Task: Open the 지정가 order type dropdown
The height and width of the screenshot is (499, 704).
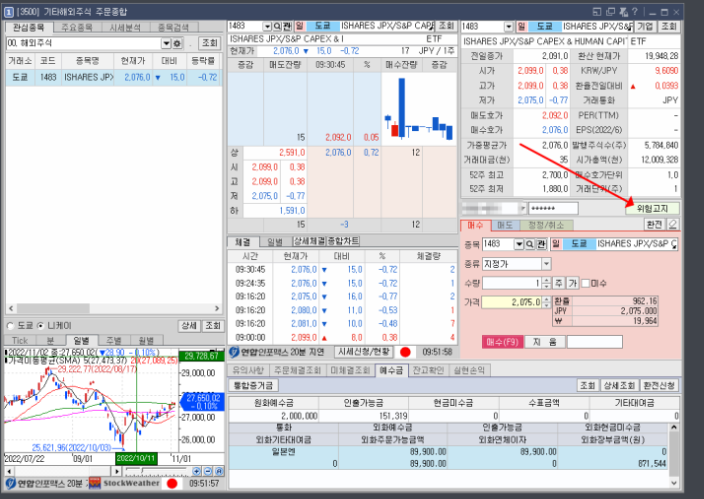Action: pyautogui.click(x=546, y=264)
